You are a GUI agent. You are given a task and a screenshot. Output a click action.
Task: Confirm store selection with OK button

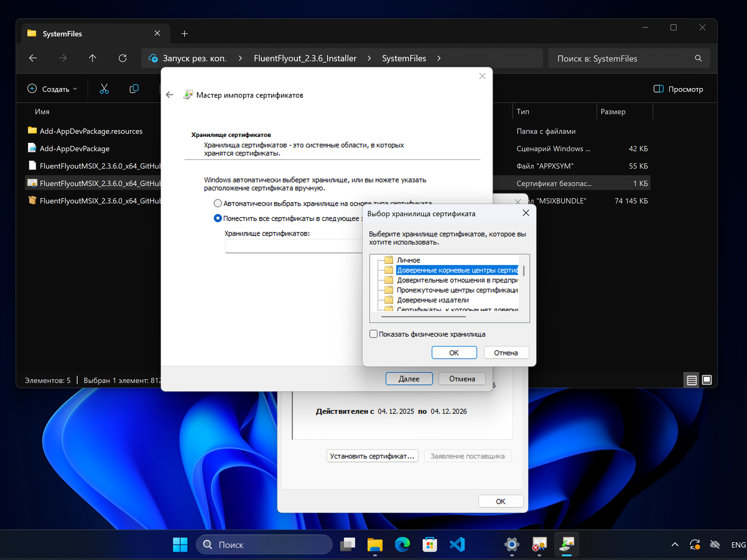tap(454, 352)
